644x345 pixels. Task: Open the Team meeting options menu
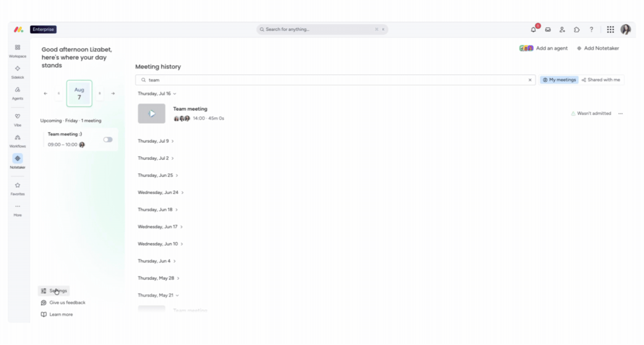pyautogui.click(x=621, y=113)
